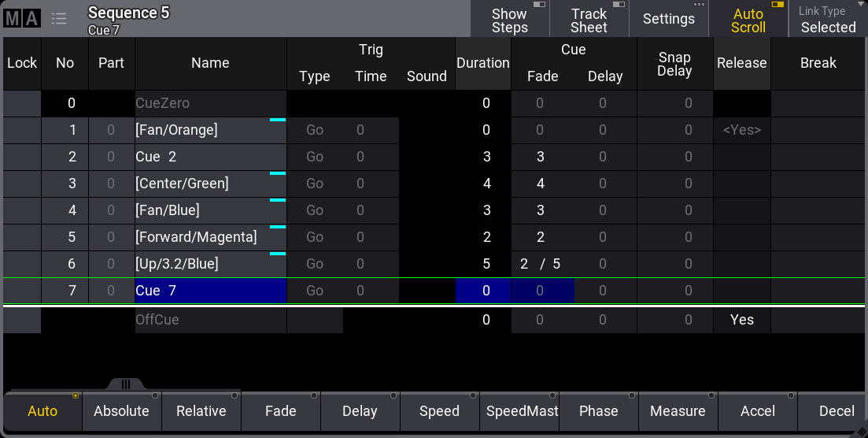The width and height of the screenshot is (868, 438).
Task: Click the MA logo icon
Action: [x=21, y=19]
